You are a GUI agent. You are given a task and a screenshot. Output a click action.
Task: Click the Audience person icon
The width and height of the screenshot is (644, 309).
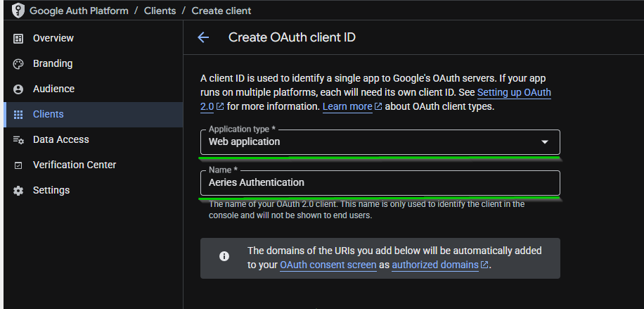tap(18, 89)
